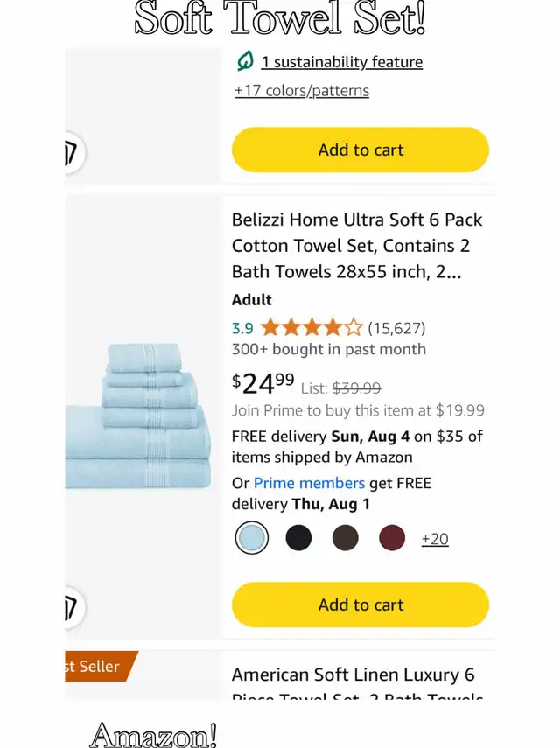The height and width of the screenshot is (748, 560).
Task: Click the $24.99 price of Belizzi towels
Action: [262, 383]
